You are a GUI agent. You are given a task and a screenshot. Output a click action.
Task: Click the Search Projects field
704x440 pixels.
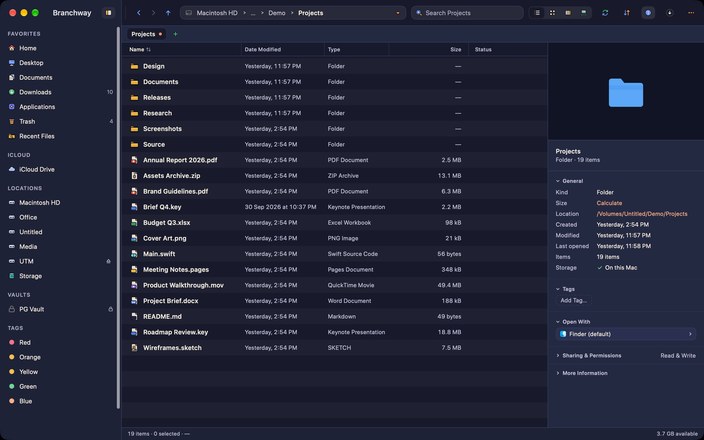[467, 13]
